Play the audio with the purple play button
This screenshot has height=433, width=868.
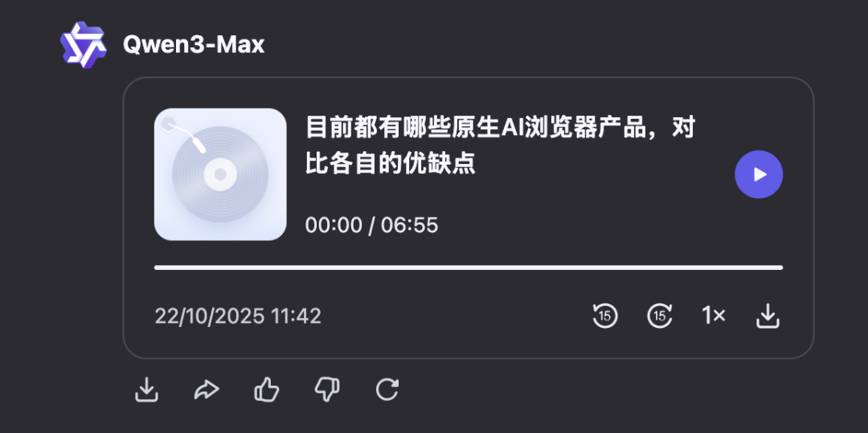pos(759,174)
